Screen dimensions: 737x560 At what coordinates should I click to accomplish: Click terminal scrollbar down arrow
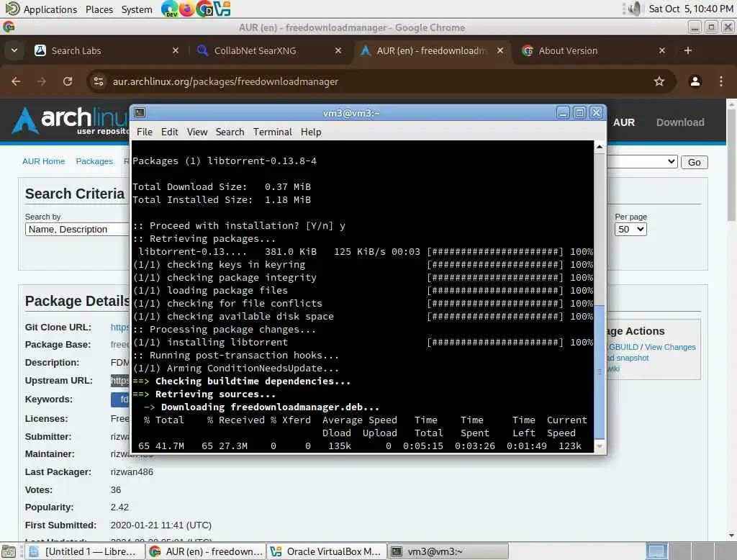[x=600, y=446]
